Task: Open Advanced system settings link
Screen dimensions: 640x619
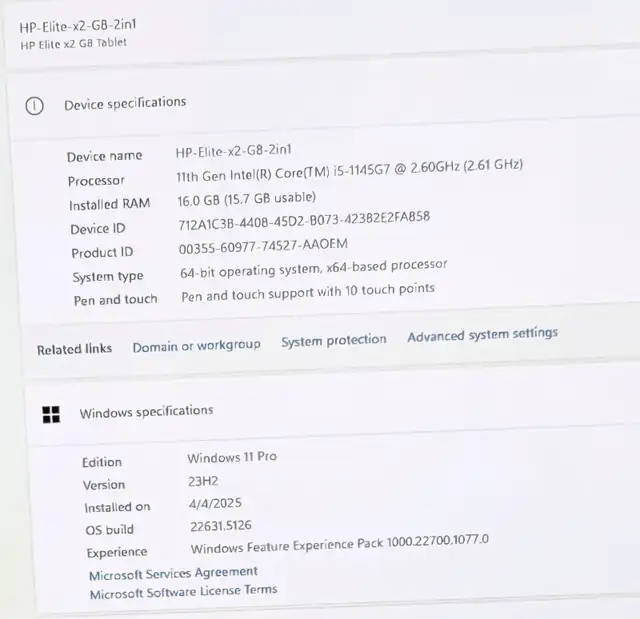Action: coord(482,335)
